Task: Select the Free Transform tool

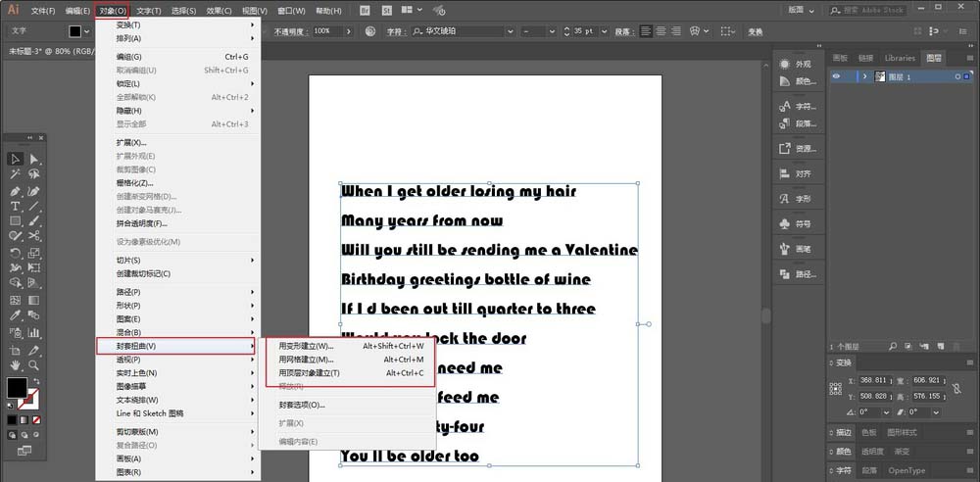Action: [34, 268]
